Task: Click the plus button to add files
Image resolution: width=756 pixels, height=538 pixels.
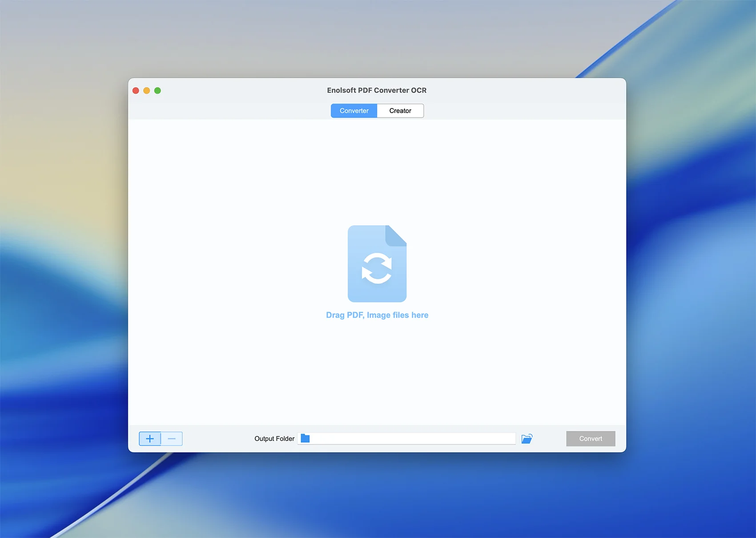Action: click(150, 439)
